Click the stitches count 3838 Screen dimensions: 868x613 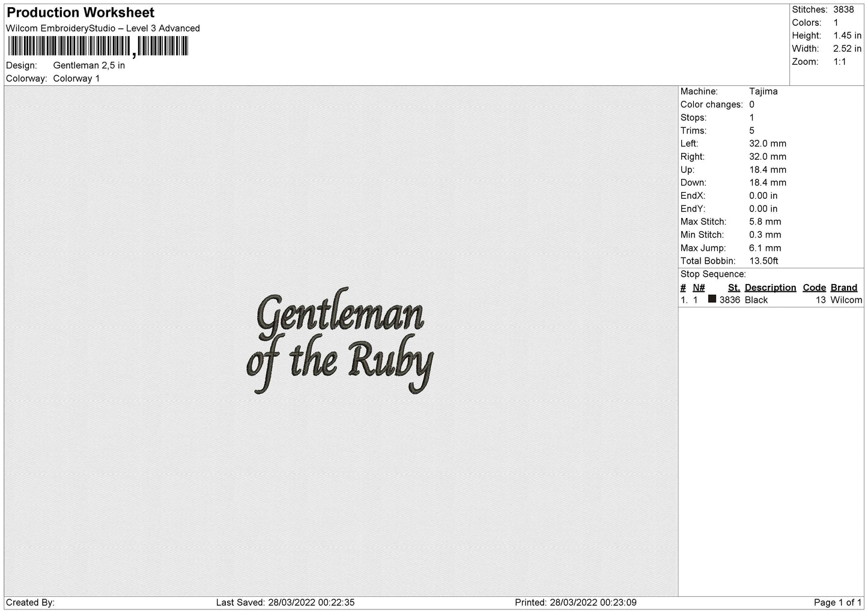pos(843,10)
